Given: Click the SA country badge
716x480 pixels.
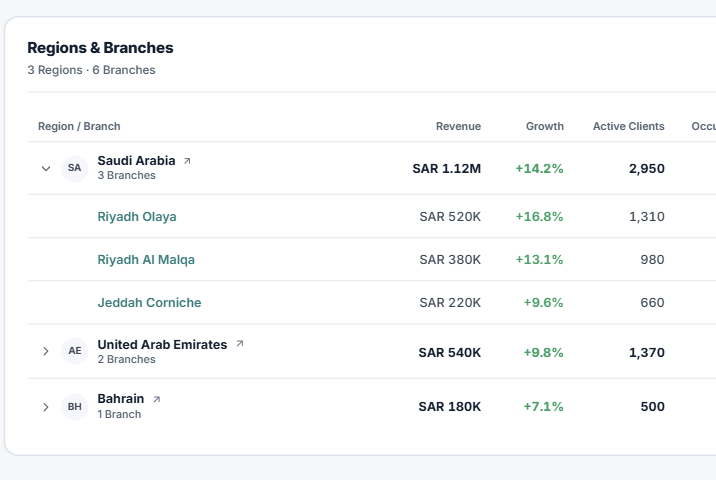Looking at the screenshot, I should pos(74,168).
